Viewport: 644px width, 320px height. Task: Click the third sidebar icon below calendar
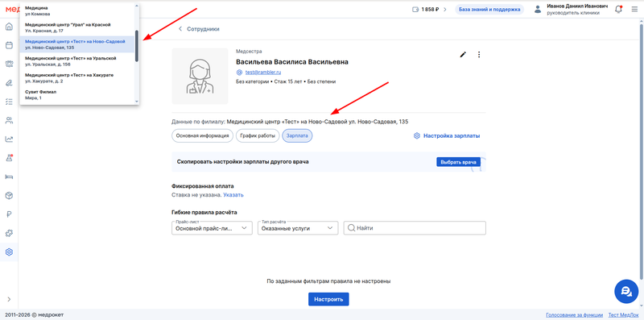[9, 64]
